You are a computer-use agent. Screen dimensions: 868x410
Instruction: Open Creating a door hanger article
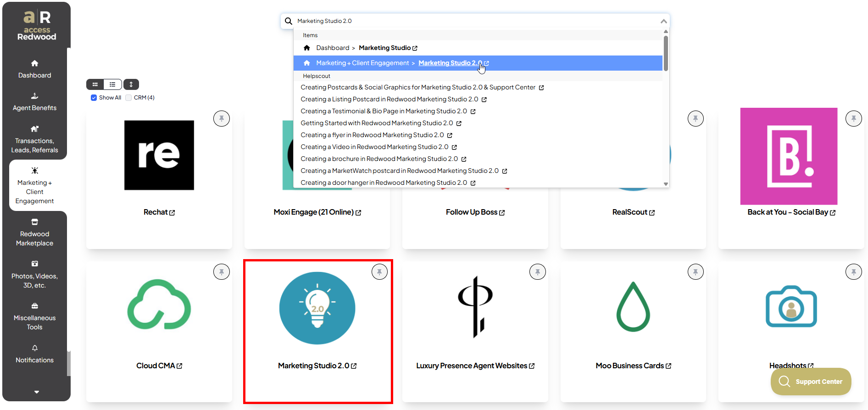point(384,183)
